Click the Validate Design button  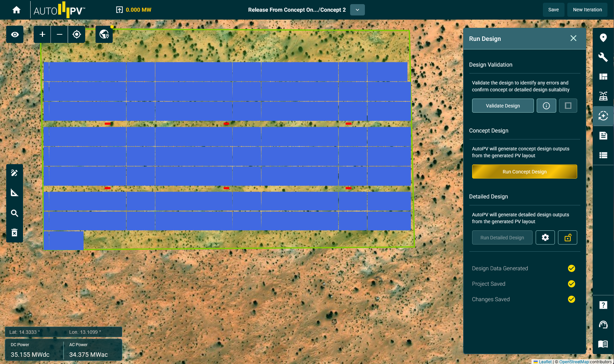(x=503, y=106)
